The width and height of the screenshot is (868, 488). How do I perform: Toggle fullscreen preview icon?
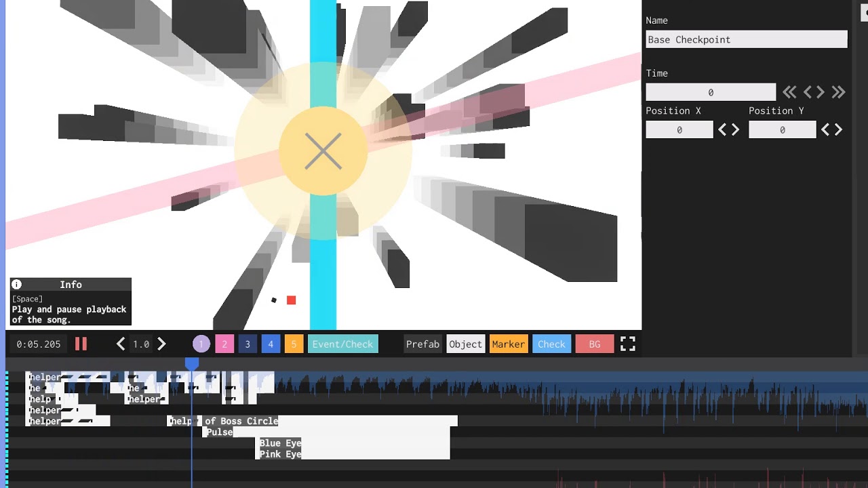(628, 344)
